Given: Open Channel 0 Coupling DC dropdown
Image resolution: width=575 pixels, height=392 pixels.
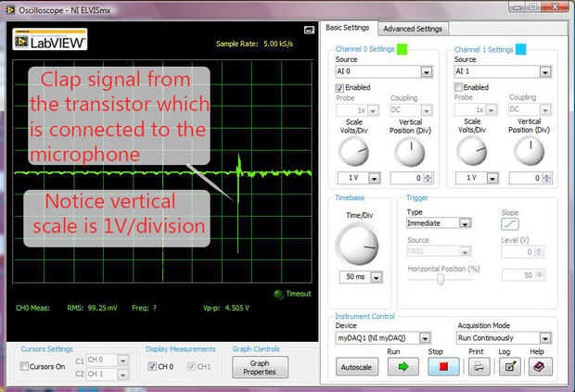Looking at the screenshot, I should click(x=427, y=110).
